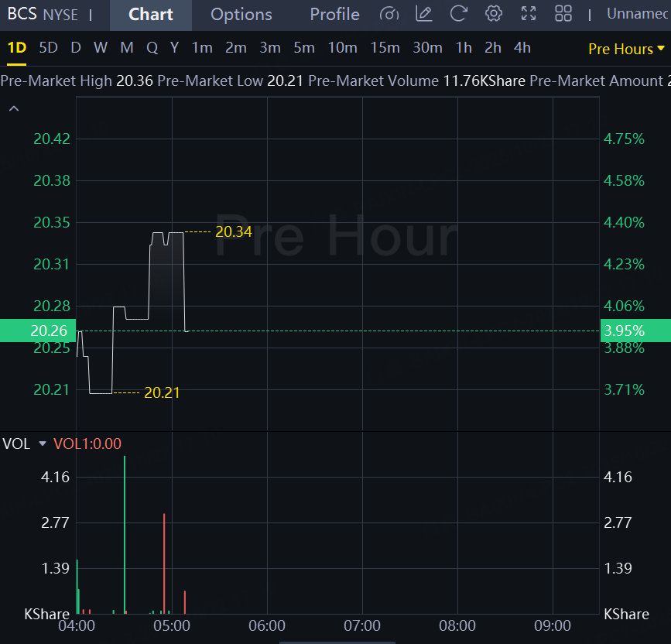
Task: Choose the 1h interval
Action: (x=464, y=47)
